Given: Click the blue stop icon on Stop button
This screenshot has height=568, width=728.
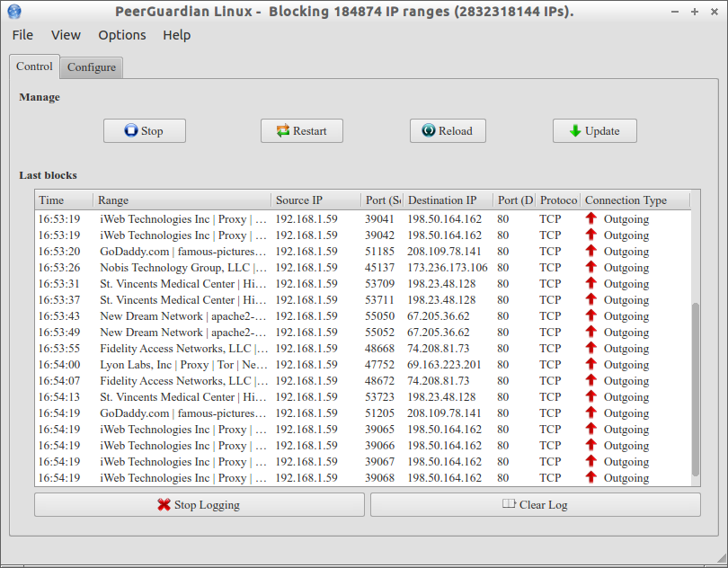Looking at the screenshot, I should 131,130.
